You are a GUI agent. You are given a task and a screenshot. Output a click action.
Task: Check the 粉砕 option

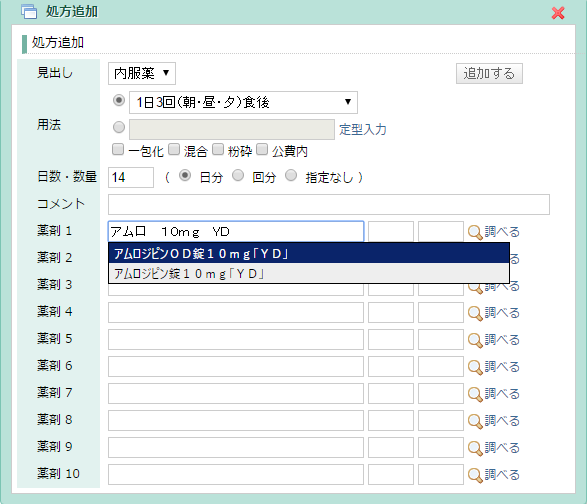pyautogui.click(x=218, y=149)
